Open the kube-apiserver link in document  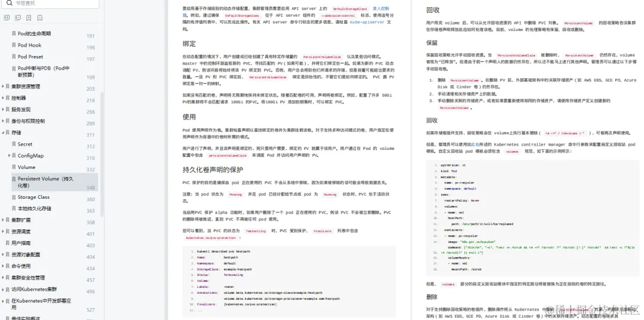tap(367, 22)
